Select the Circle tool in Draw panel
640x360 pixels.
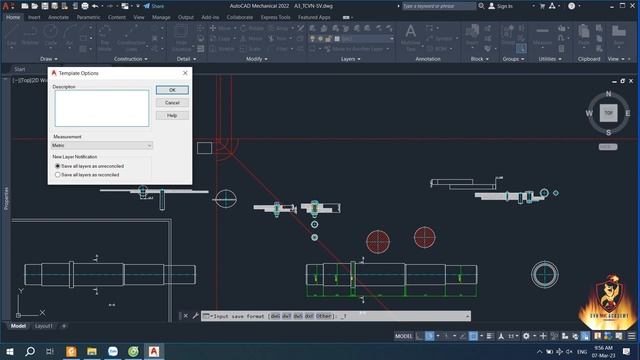[51, 36]
